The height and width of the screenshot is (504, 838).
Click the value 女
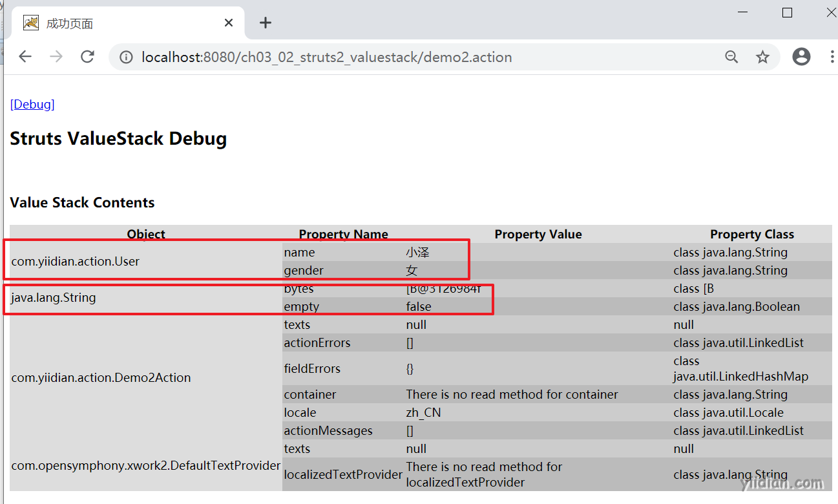point(412,270)
